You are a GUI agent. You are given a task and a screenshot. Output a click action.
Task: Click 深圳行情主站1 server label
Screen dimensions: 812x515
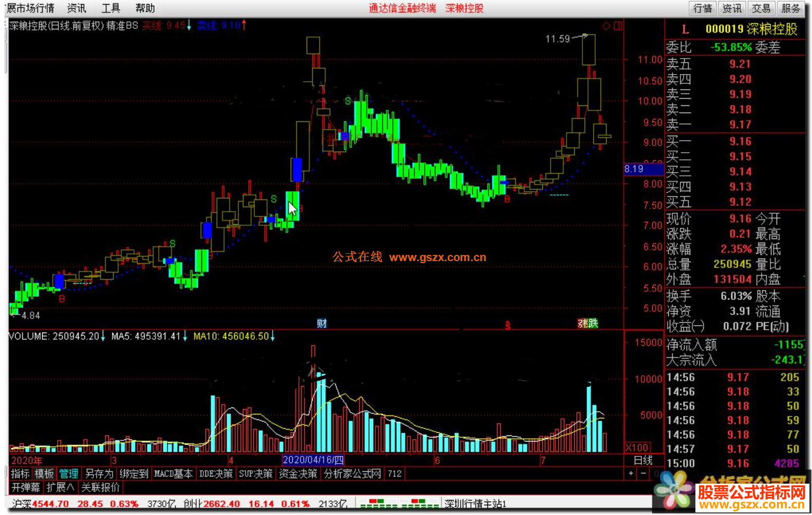point(476,504)
